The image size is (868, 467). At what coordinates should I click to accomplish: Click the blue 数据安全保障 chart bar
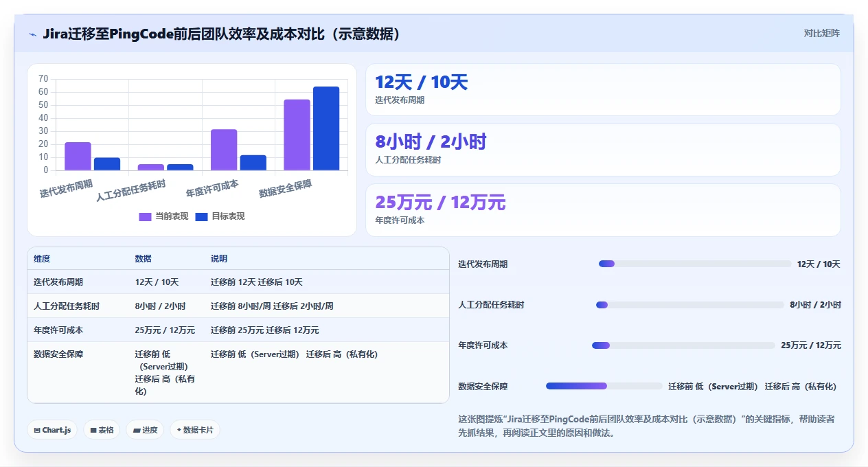click(326, 128)
